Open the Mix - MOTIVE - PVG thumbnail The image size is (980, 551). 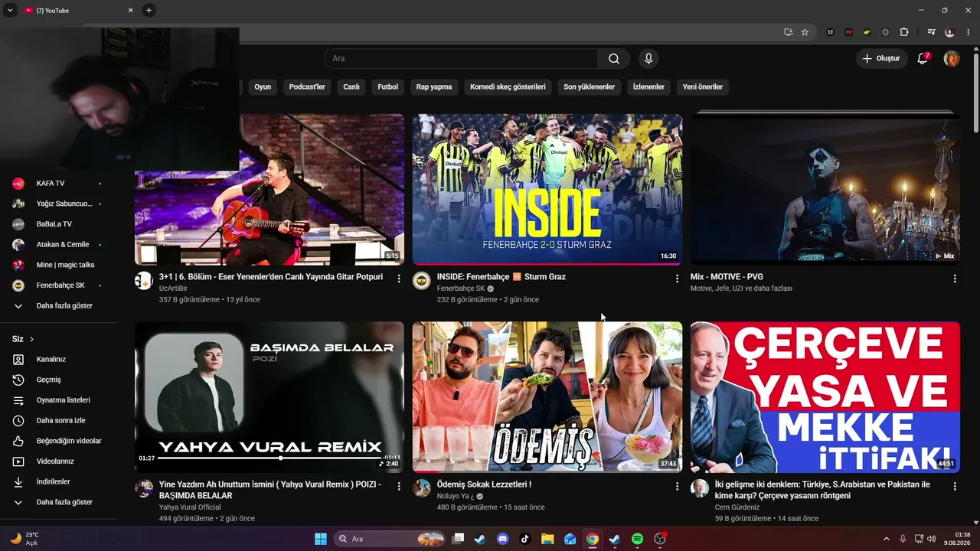pyautogui.click(x=825, y=189)
